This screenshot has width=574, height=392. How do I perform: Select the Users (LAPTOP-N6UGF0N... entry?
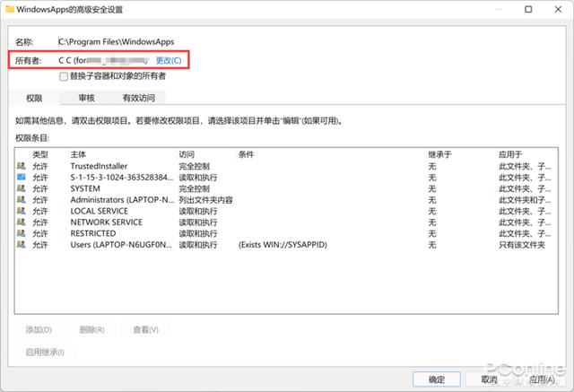click(x=286, y=245)
